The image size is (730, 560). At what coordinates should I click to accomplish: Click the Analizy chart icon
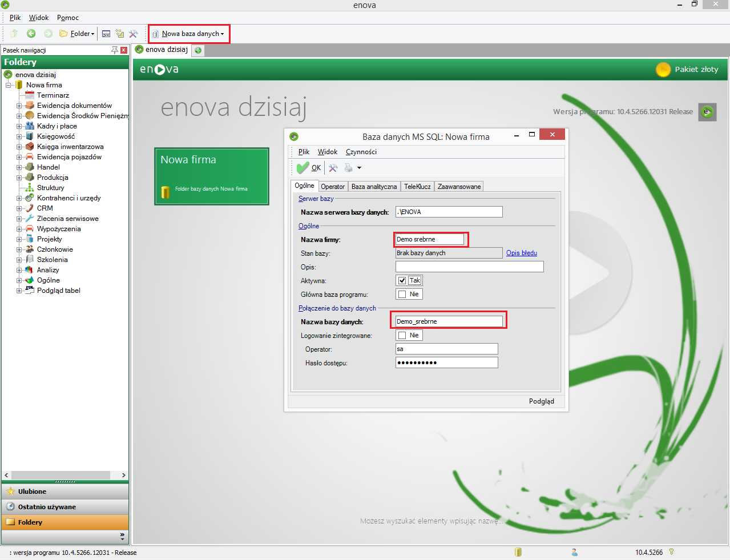coord(30,270)
